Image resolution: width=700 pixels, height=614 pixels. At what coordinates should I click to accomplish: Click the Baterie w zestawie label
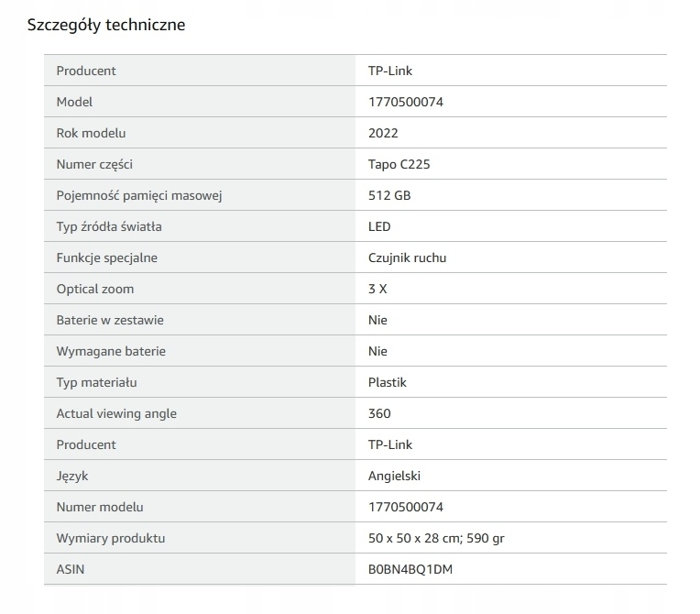click(110, 320)
